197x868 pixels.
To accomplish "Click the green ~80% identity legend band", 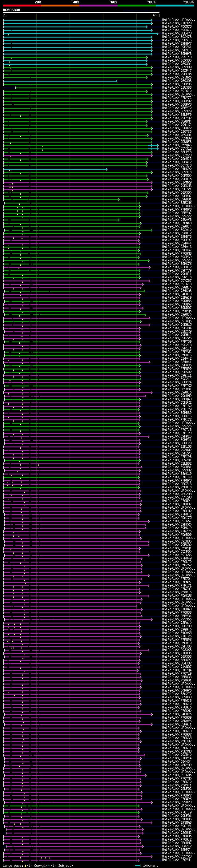I will (x=137, y=6).
